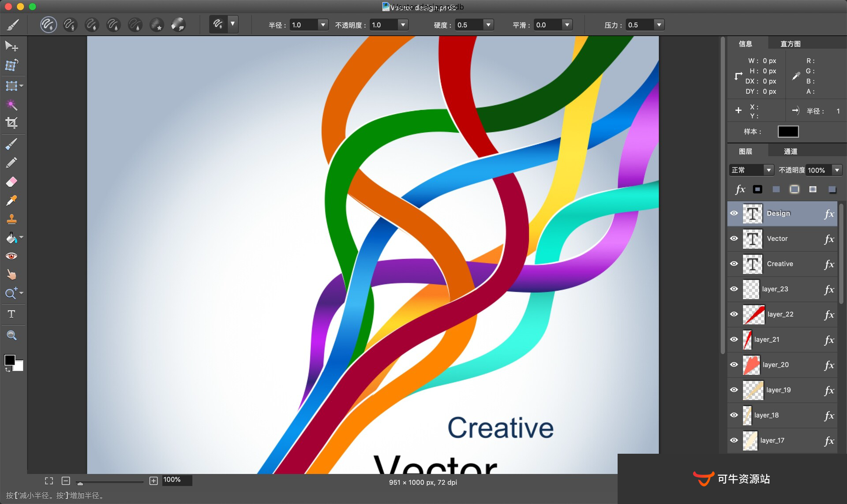Hide the Design layer
This screenshot has width=847, height=504.
click(734, 213)
